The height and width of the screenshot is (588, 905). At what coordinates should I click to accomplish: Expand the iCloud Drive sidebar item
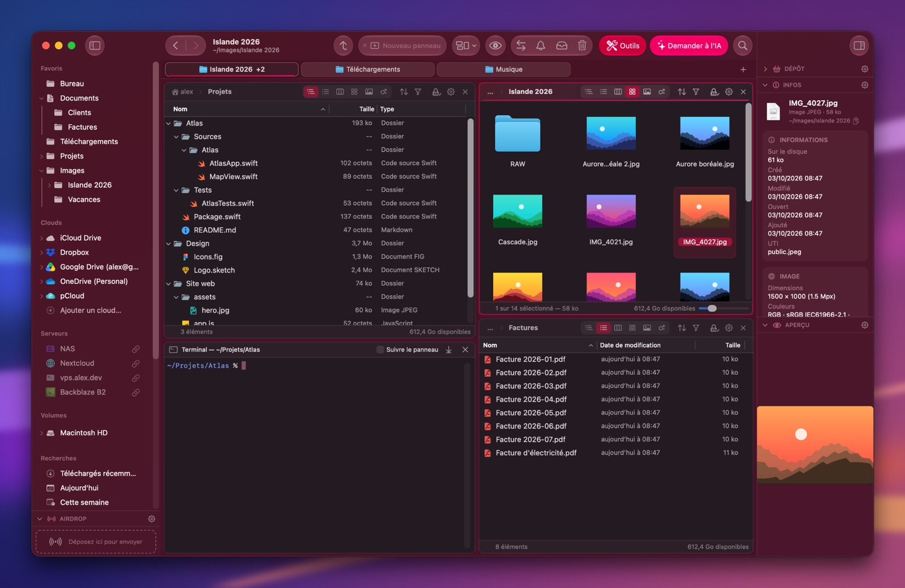(41, 238)
